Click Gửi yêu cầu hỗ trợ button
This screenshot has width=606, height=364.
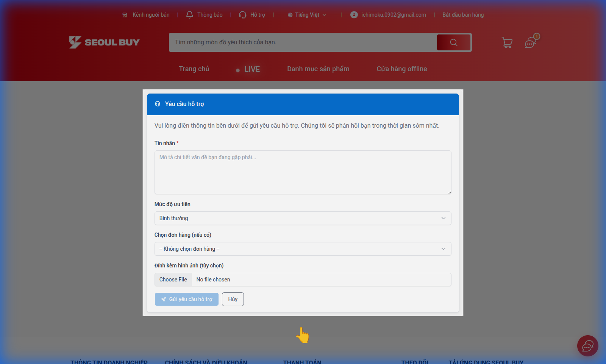click(x=187, y=299)
